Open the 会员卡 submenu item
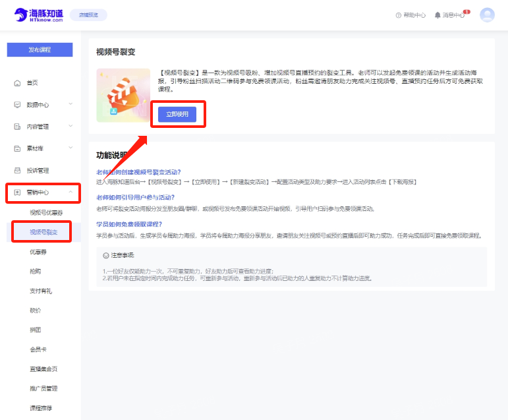 pos(38,349)
